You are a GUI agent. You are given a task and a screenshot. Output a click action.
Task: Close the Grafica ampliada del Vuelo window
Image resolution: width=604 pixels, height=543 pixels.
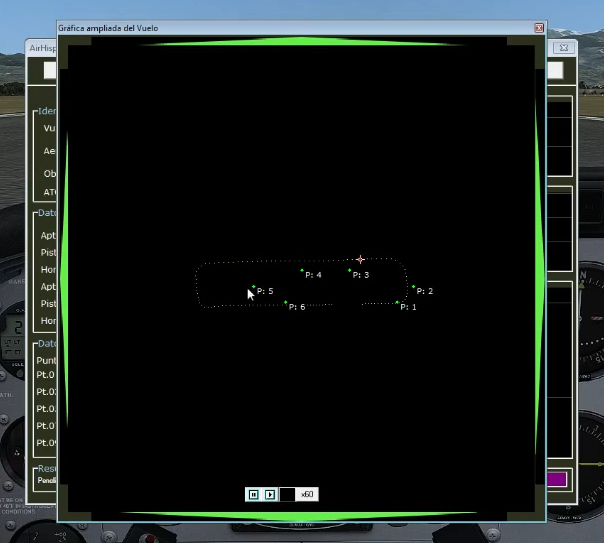click(x=539, y=28)
